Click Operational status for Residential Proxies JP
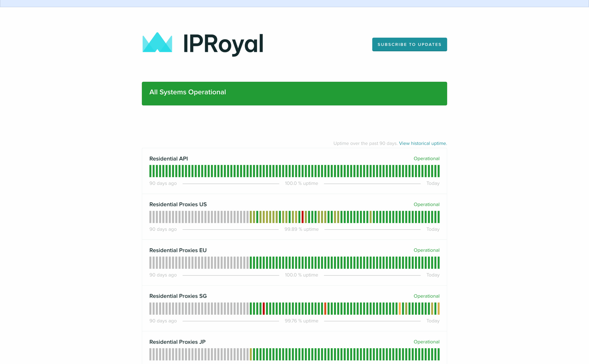The width and height of the screenshot is (589, 364). coord(427,342)
